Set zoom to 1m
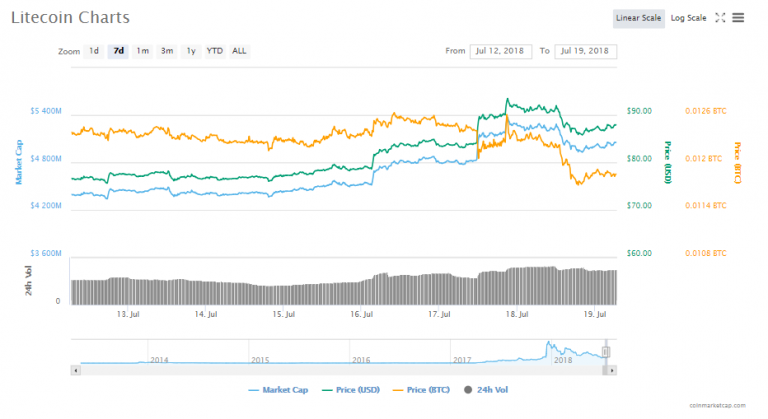Viewport: 768px width, 419px height. point(143,51)
